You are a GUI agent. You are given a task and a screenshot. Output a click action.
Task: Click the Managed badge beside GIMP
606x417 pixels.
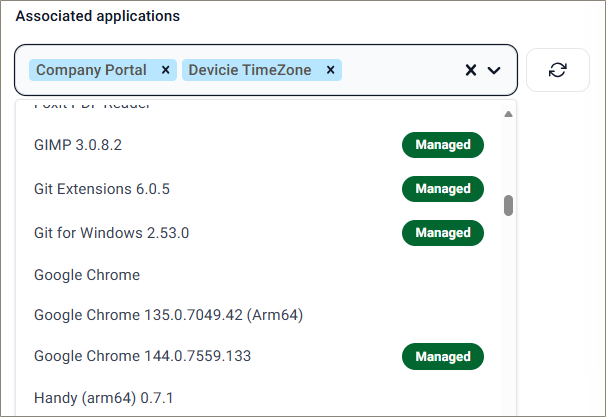443,145
